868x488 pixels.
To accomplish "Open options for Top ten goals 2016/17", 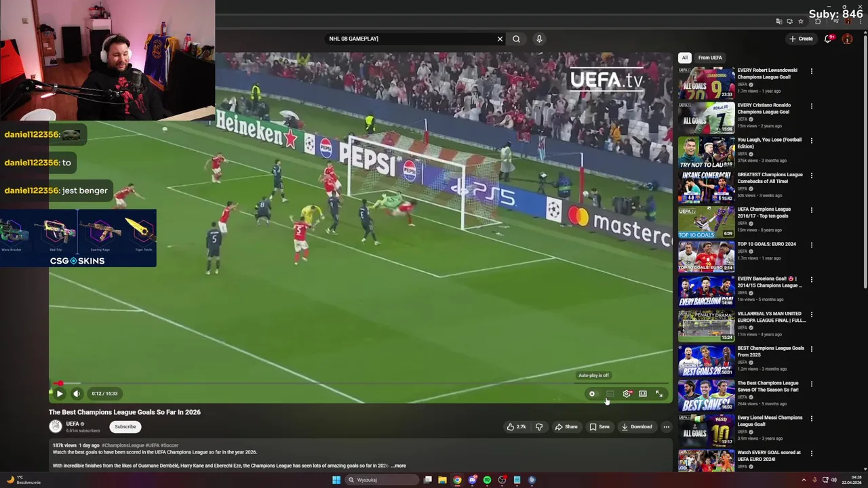I will click(811, 210).
